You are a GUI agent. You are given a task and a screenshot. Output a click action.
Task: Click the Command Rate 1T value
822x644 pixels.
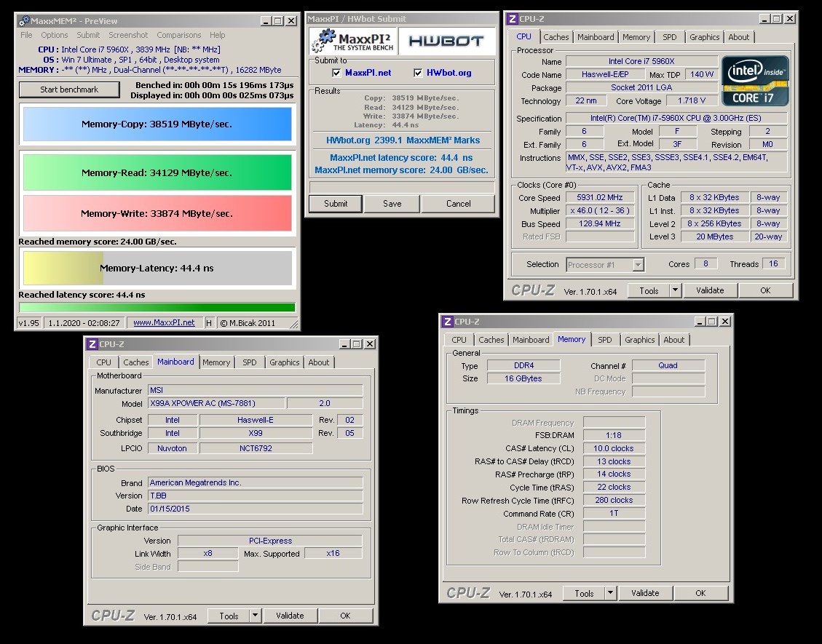coord(613,514)
